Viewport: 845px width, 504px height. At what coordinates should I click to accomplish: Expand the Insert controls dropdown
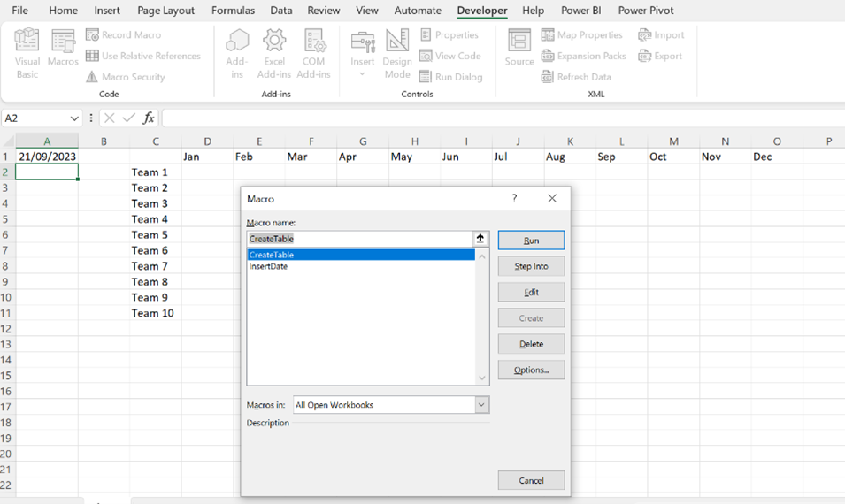point(362,53)
